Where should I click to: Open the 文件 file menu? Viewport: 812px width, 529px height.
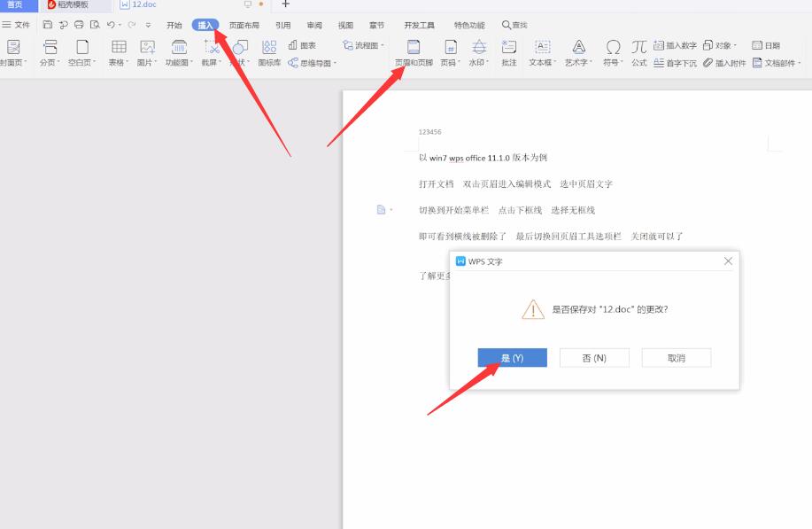pyautogui.click(x=16, y=24)
